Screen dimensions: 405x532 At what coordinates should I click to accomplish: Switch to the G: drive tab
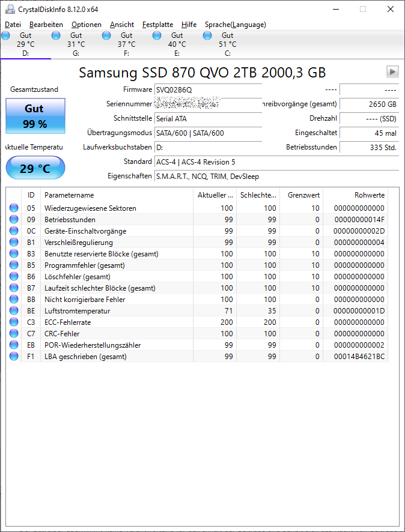click(x=76, y=44)
